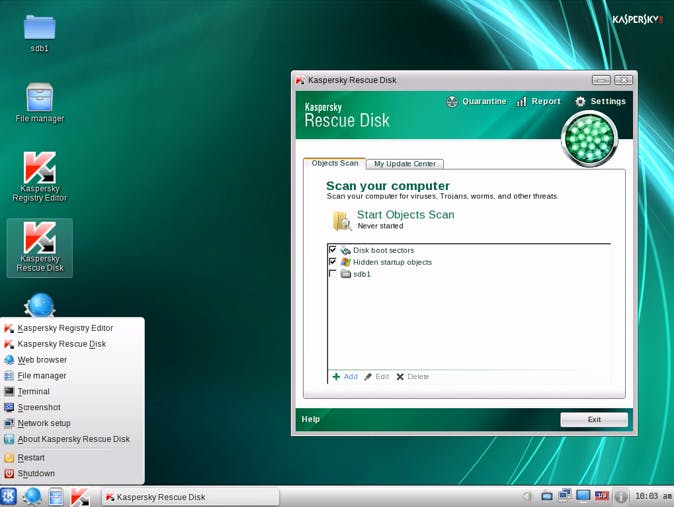
Task: Click the taskbar clock
Action: pyautogui.click(x=653, y=497)
